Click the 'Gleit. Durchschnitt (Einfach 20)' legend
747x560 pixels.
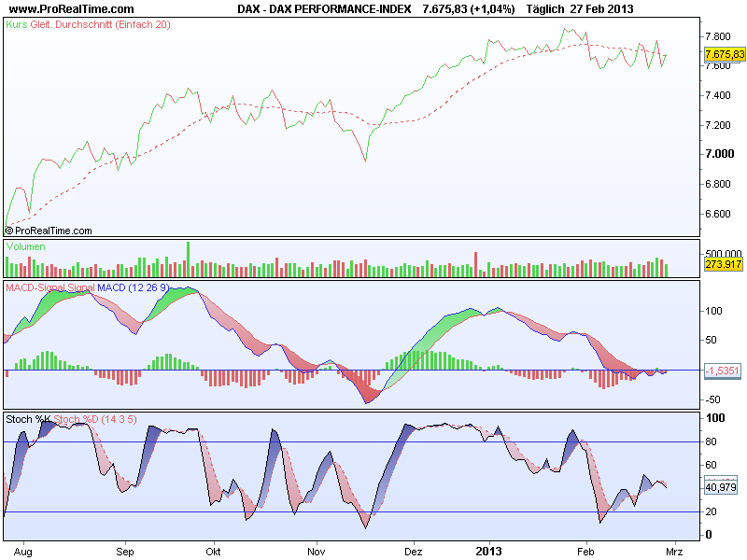[x=100, y=24]
